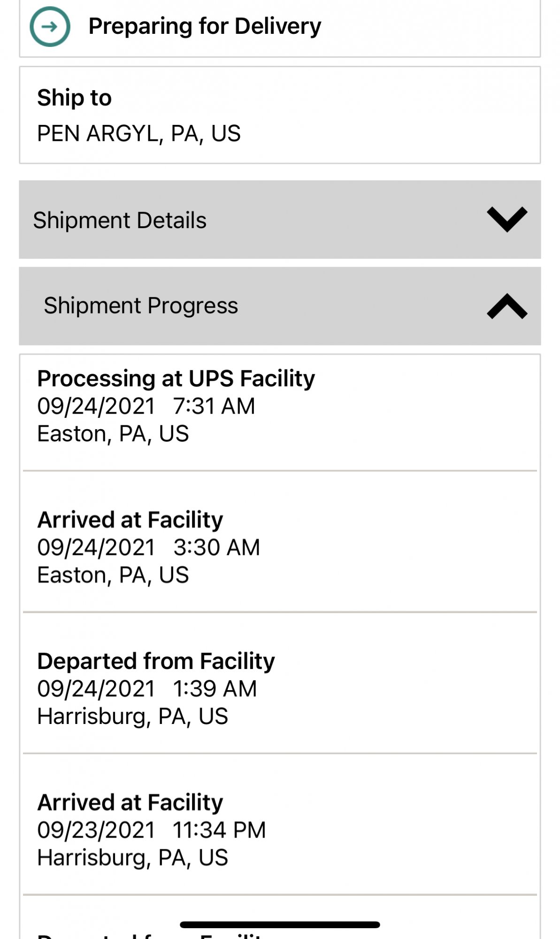The image size is (560, 939).
Task: Tap the 11:34 PM timestamp line
Action: click(152, 831)
